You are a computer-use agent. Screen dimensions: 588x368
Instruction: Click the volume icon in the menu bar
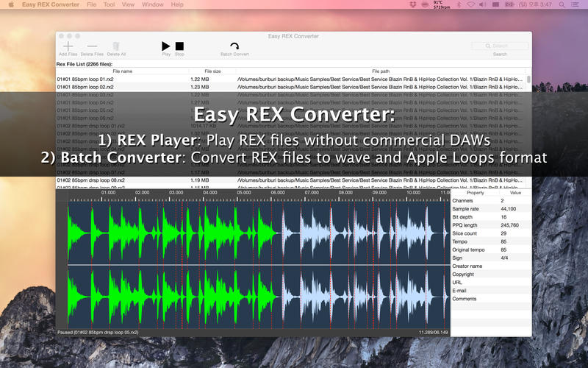[x=483, y=4]
